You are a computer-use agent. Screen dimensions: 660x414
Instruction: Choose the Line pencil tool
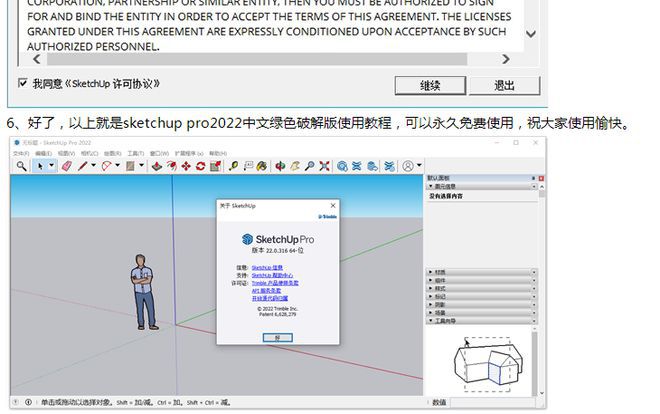[82, 166]
